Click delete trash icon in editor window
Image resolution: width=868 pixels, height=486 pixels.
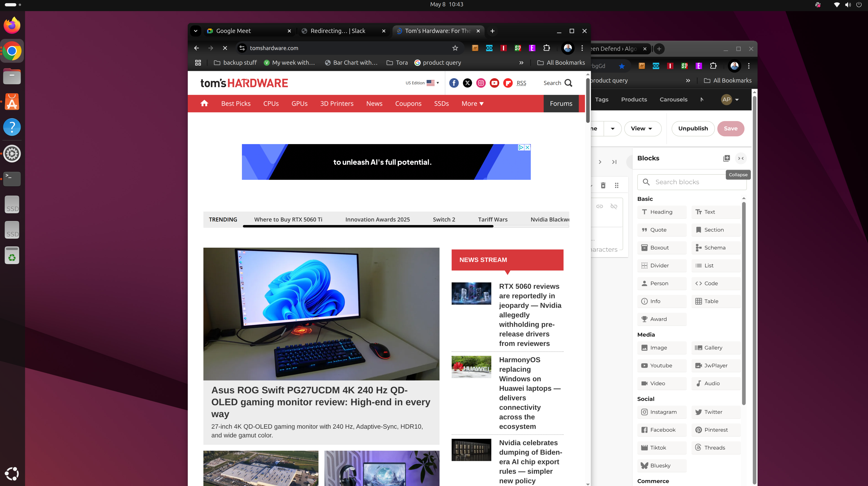click(x=603, y=185)
